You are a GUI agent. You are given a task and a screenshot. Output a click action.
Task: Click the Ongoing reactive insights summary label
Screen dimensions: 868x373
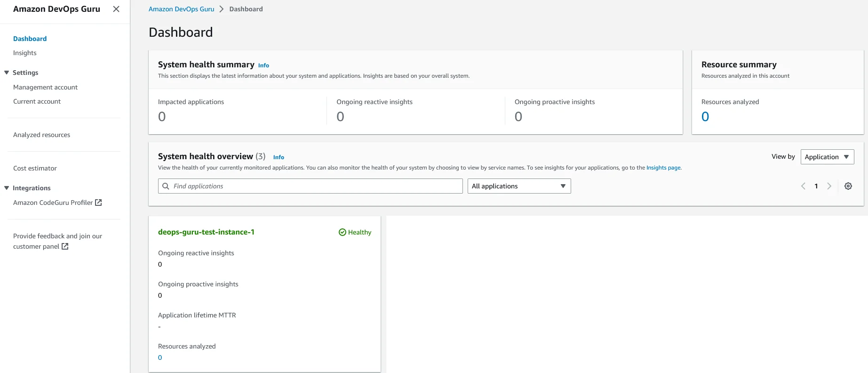tap(374, 102)
